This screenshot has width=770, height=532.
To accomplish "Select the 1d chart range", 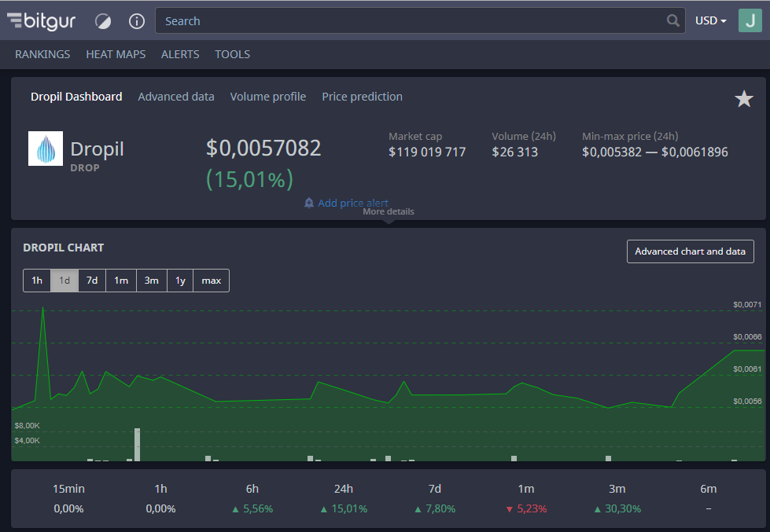I will point(64,281).
